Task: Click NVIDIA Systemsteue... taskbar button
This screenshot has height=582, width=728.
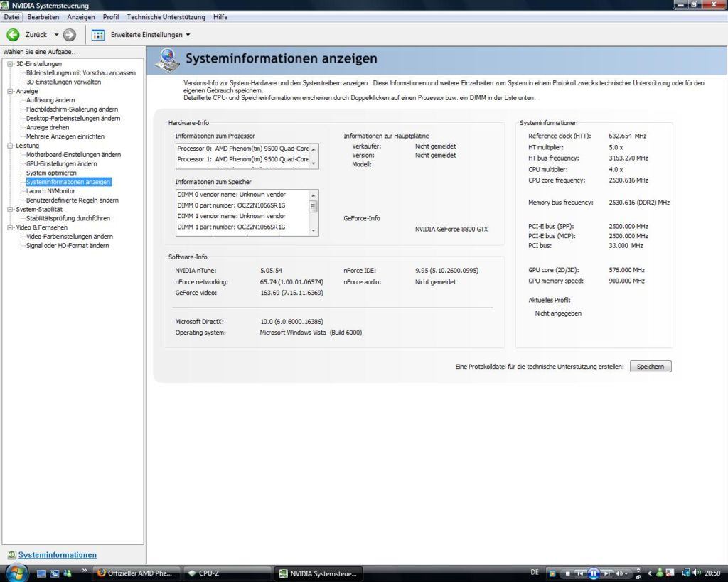Action: point(318,573)
